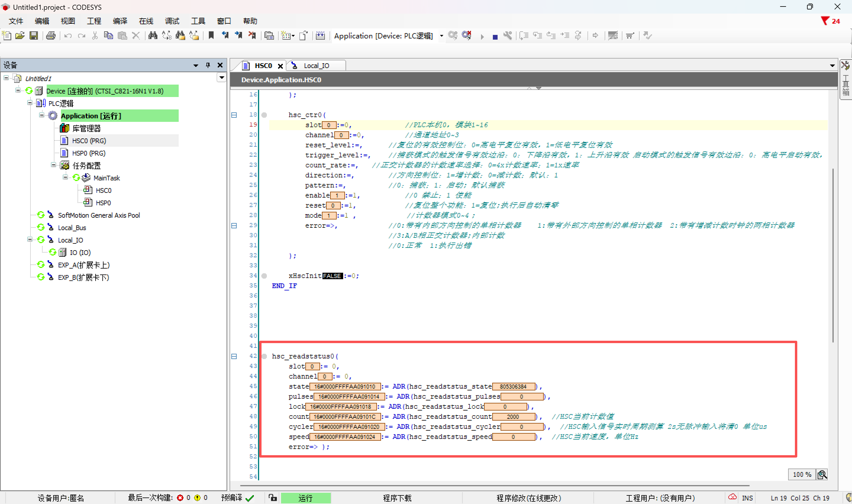Image resolution: width=852 pixels, height=504 pixels.
Task: Create a new file from toolbar
Action: coord(7,35)
